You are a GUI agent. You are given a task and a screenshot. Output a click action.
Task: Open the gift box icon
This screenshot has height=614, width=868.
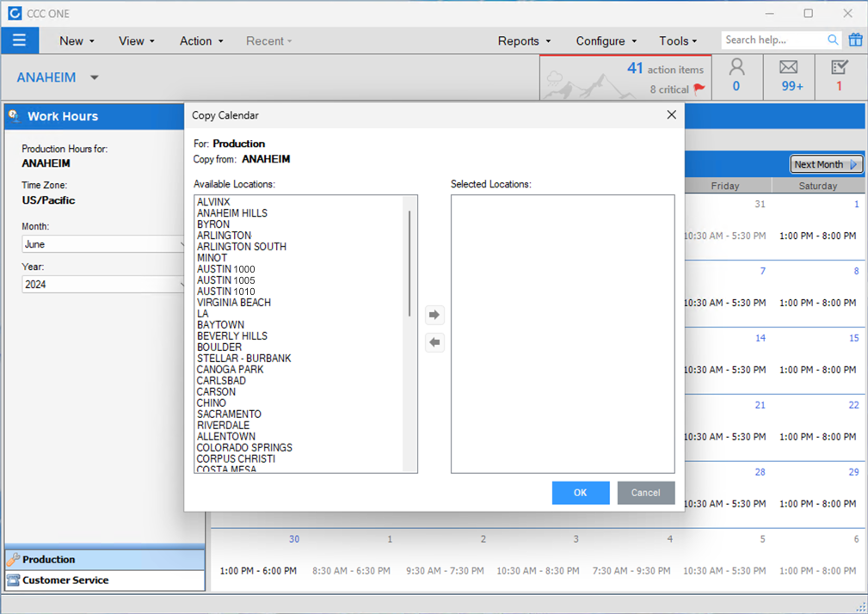click(x=855, y=40)
